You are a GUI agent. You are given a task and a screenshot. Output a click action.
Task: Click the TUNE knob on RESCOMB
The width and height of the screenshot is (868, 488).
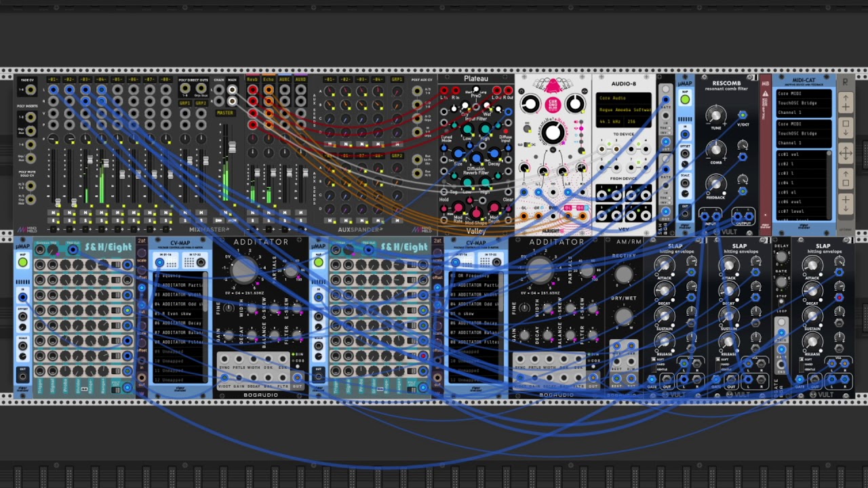click(x=715, y=116)
